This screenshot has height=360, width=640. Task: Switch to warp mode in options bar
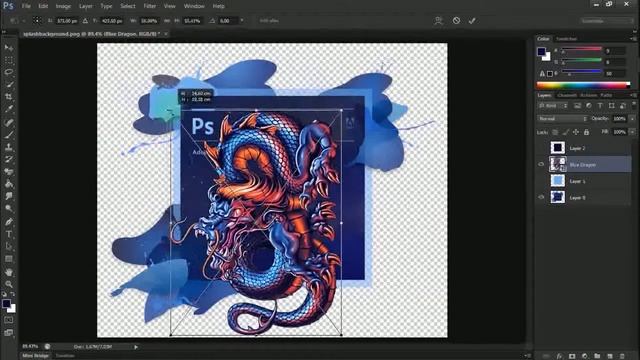(x=439, y=20)
